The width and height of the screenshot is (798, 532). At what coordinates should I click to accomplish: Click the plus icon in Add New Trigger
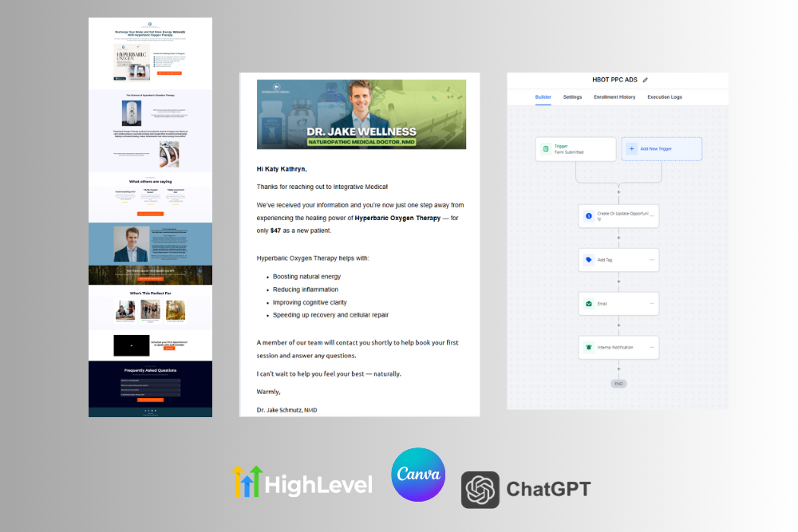(x=632, y=149)
